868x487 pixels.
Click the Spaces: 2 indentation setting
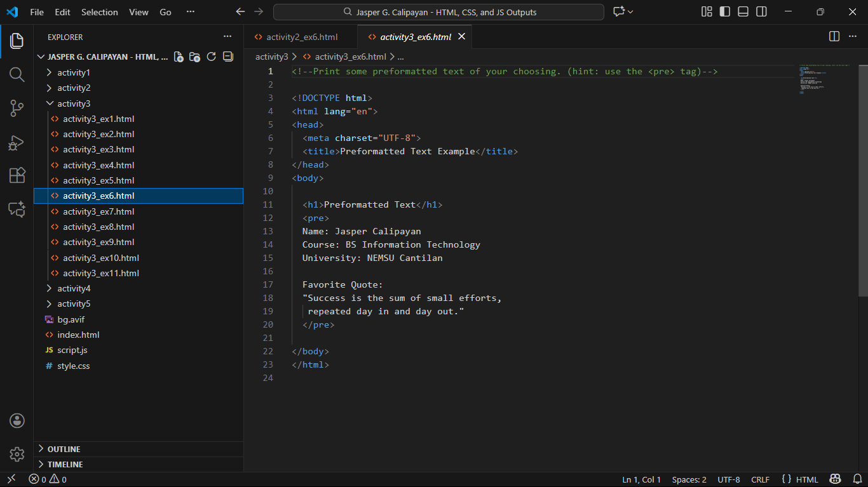(x=689, y=480)
